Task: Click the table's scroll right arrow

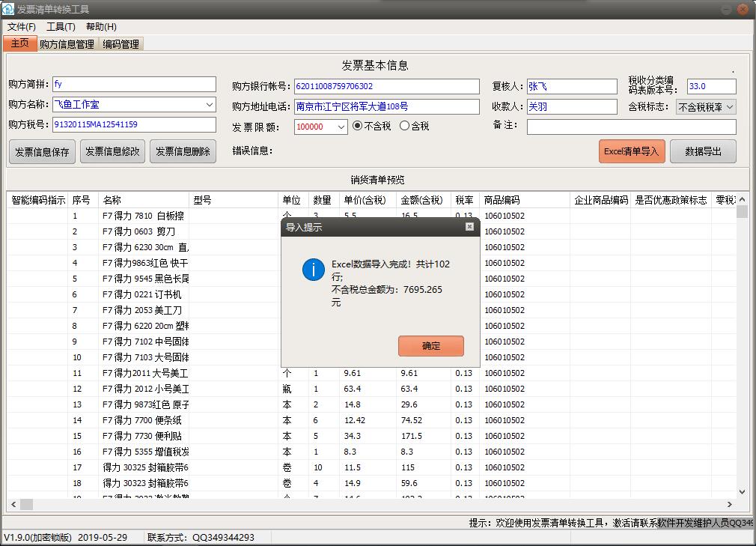Action: pos(730,505)
